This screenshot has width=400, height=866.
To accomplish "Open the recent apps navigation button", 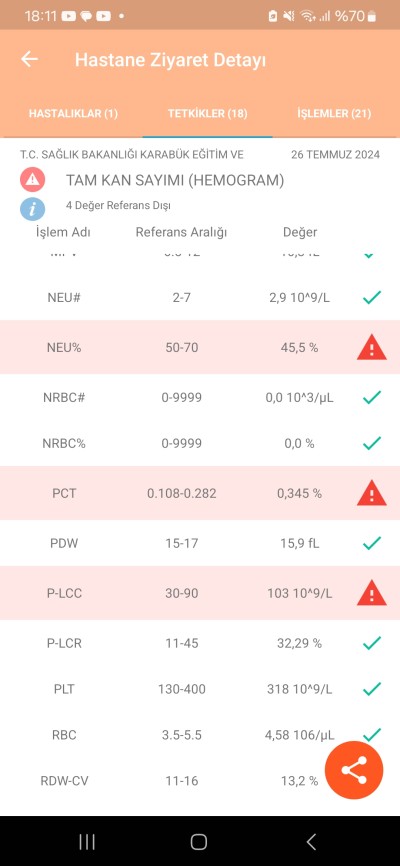I will [x=87, y=842].
